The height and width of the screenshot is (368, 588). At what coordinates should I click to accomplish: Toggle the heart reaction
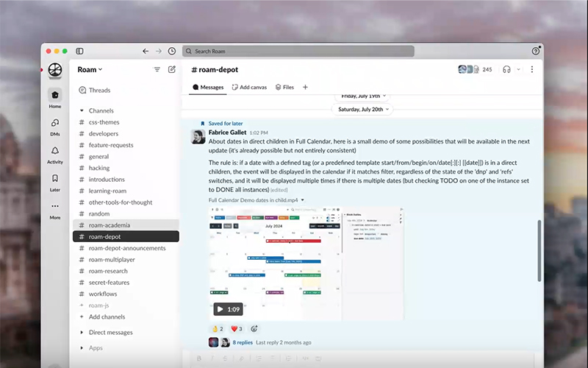coord(237,328)
